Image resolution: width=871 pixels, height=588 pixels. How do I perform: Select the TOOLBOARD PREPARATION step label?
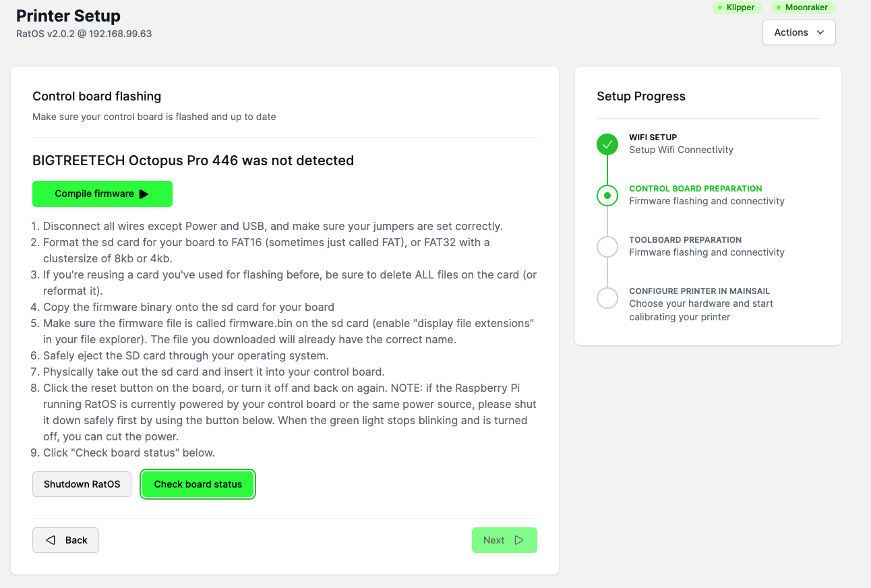[685, 240]
